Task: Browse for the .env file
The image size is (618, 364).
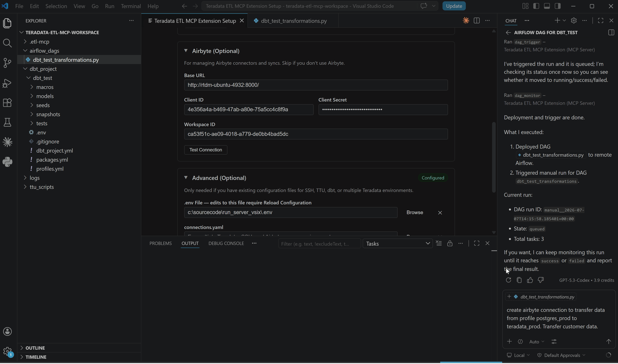Action: [x=414, y=212]
